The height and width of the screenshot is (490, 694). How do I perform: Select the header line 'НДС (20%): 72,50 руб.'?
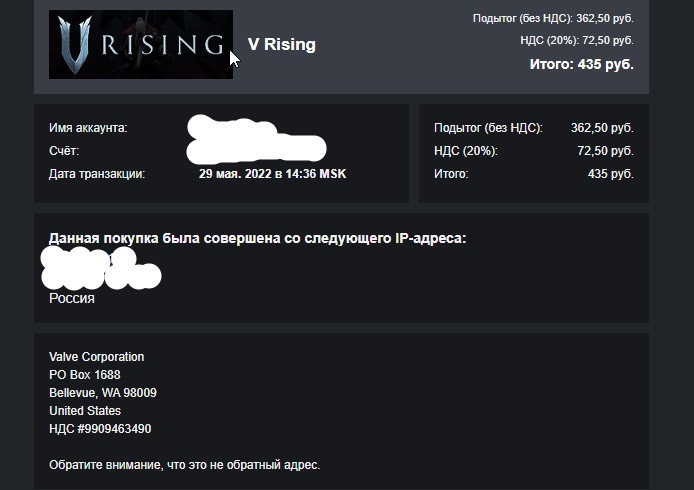click(x=577, y=40)
